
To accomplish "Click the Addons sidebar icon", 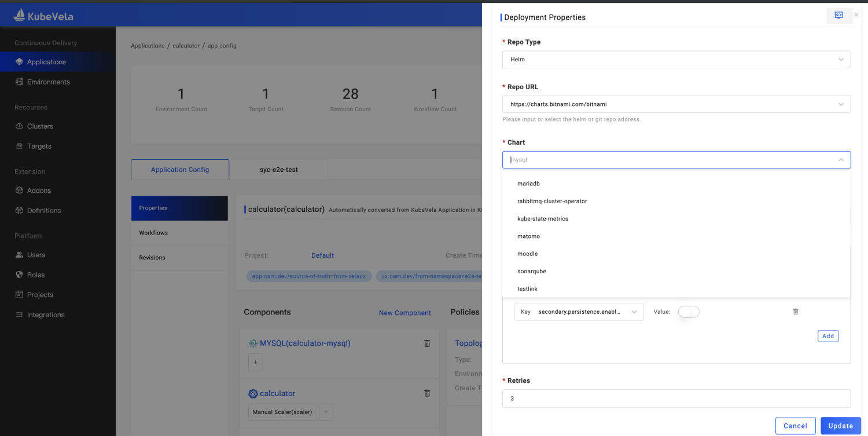I will point(19,190).
